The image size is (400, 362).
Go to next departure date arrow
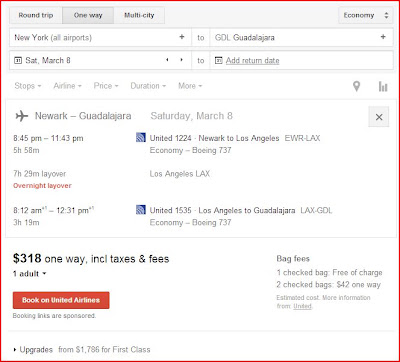click(181, 60)
